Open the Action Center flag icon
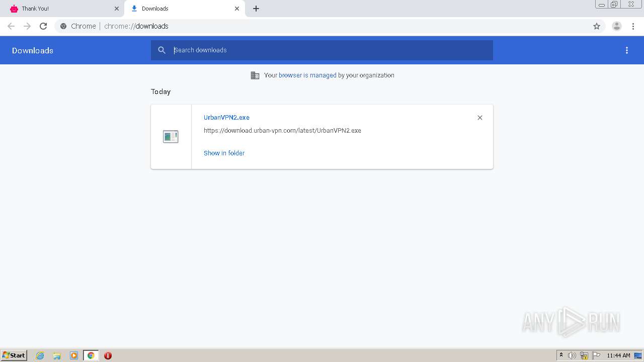Image resolution: width=644 pixels, height=362 pixels. [596, 355]
